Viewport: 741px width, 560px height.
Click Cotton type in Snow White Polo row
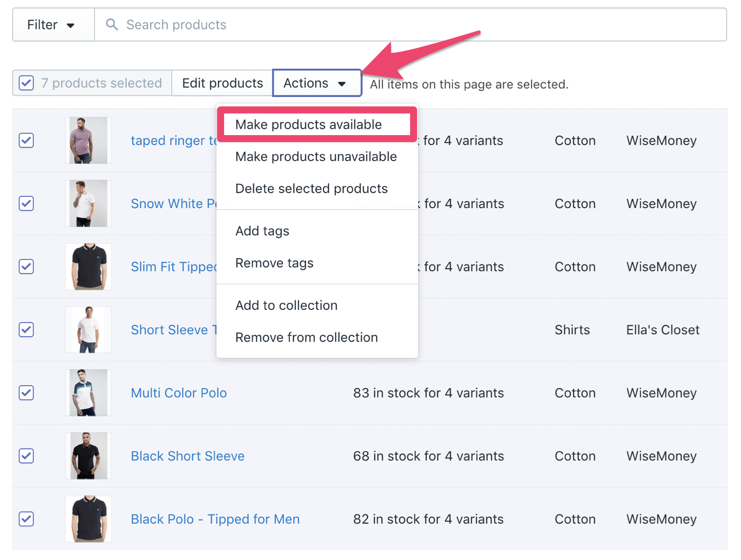tap(575, 204)
